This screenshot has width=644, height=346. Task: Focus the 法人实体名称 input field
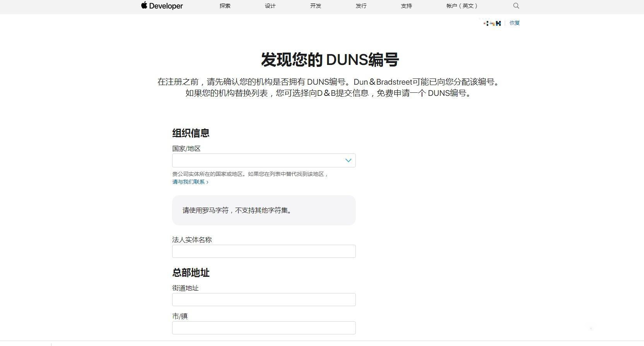[264, 251]
